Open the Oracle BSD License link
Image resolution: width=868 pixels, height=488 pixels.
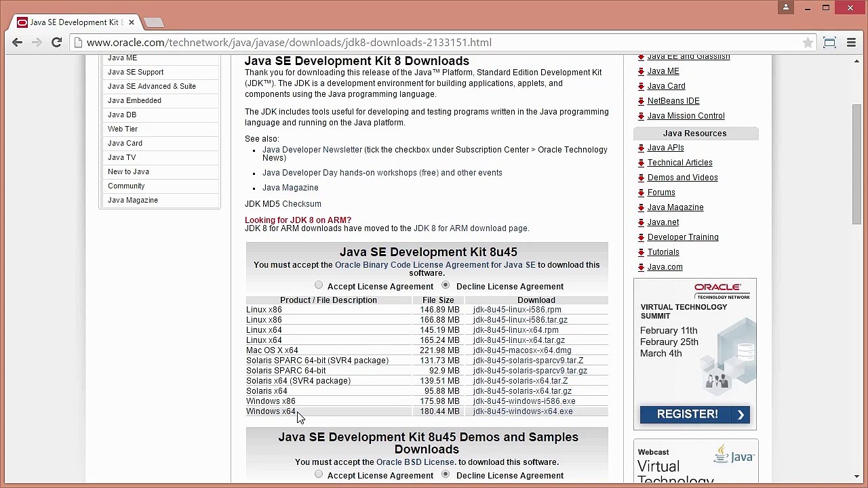pyautogui.click(x=415, y=462)
